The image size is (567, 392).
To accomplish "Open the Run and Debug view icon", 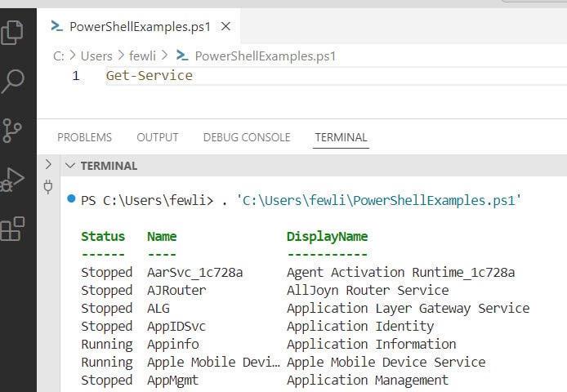I will point(12,180).
